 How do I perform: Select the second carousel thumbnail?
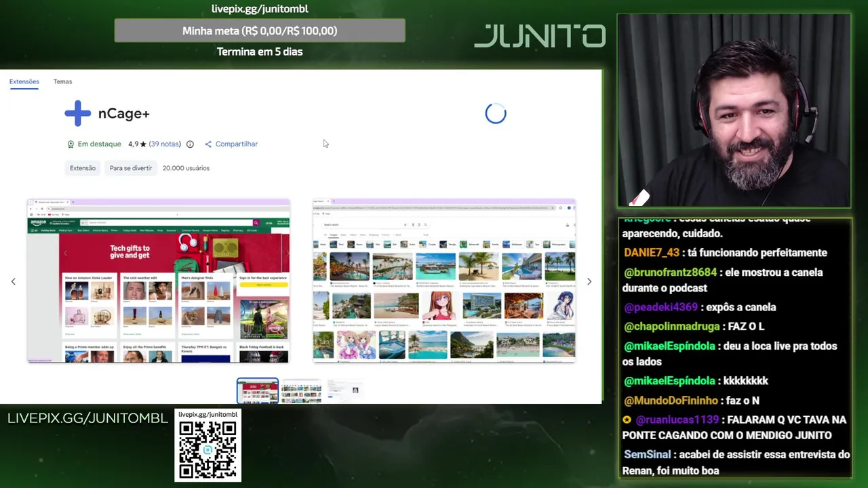[301, 391]
